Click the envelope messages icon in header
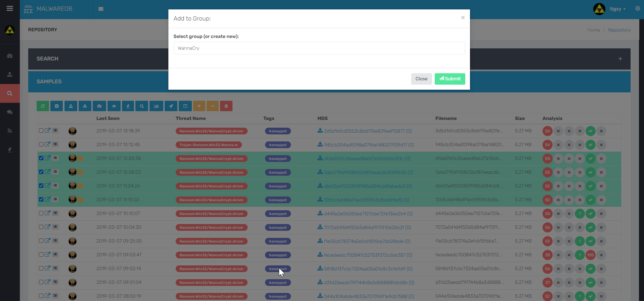Image resolution: width=644 pixels, height=301 pixels. pyautogui.click(x=101, y=9)
